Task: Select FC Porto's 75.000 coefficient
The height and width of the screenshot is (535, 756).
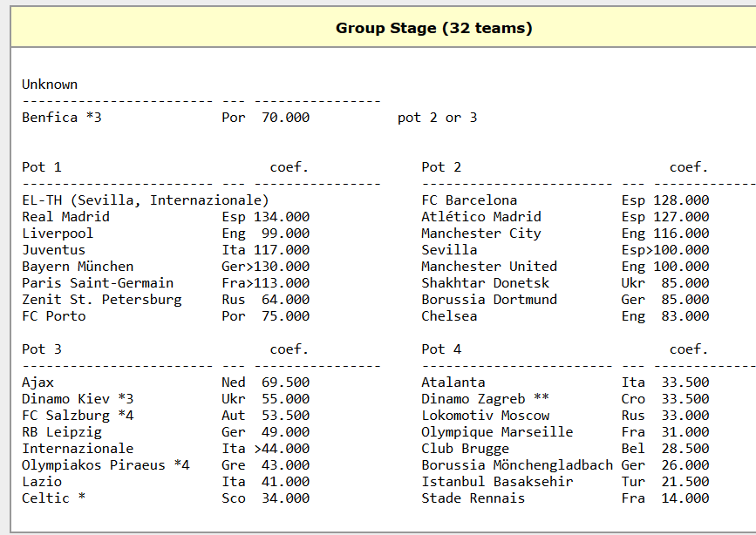Action: tap(285, 315)
